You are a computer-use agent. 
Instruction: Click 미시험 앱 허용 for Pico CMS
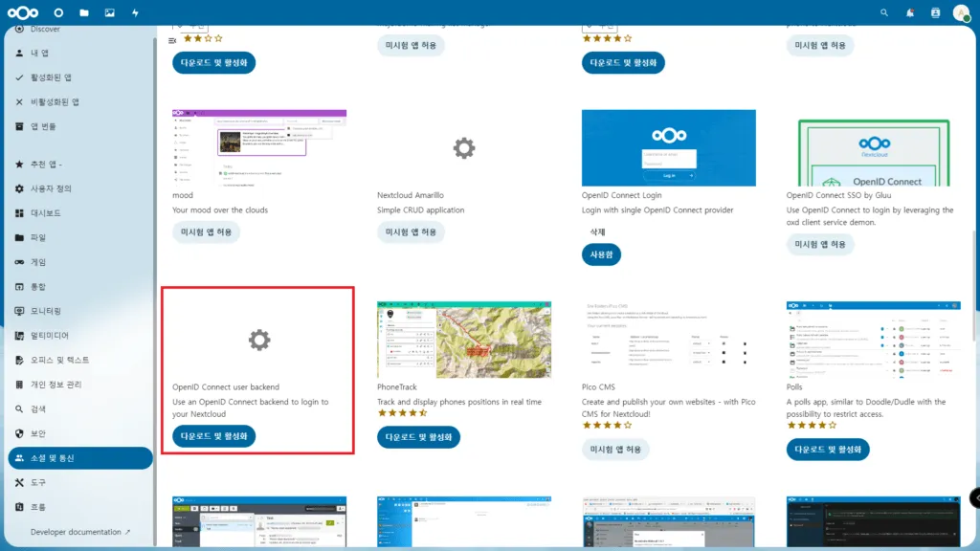pyautogui.click(x=614, y=447)
